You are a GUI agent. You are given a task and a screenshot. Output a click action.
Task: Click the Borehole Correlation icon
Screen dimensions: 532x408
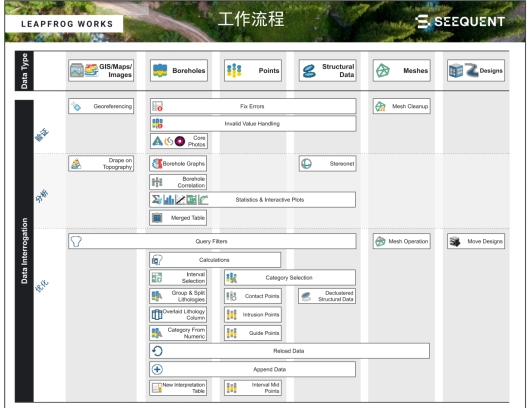157,182
